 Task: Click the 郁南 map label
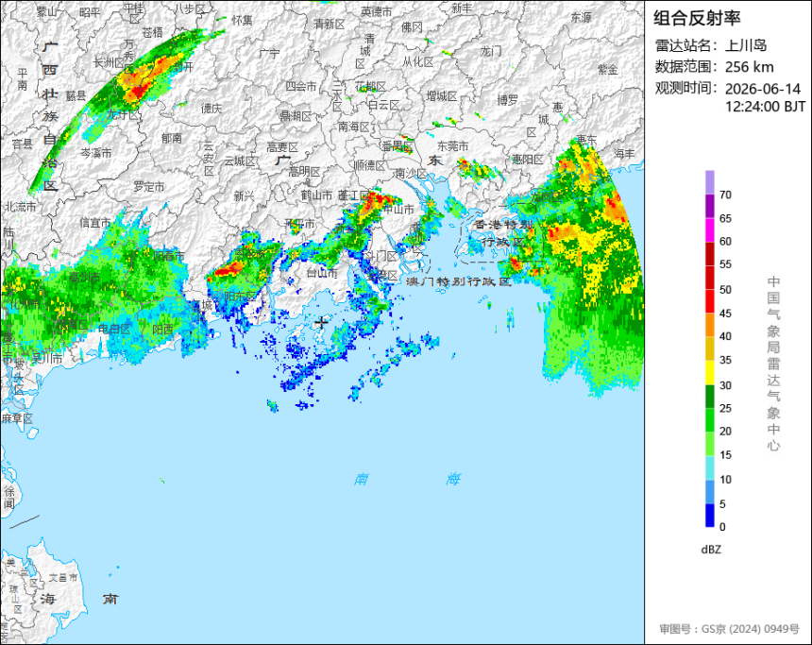(172, 138)
